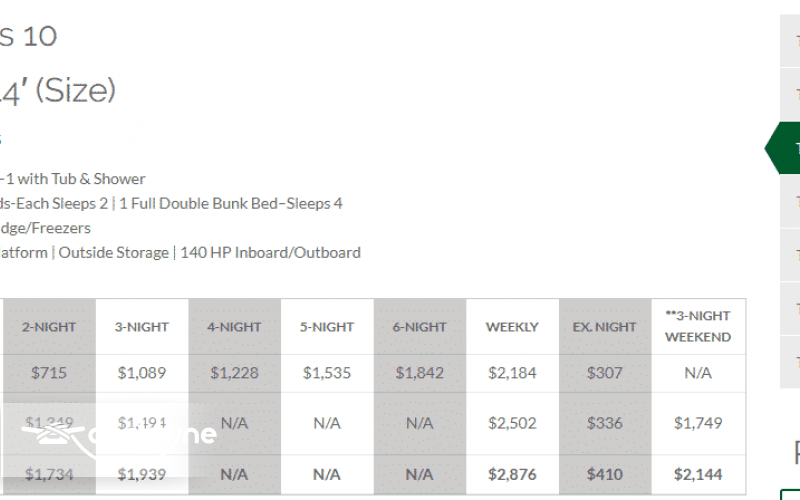This screenshot has height=500, width=800.
Task: Click the $2,144 weekend price
Action: 698,474
